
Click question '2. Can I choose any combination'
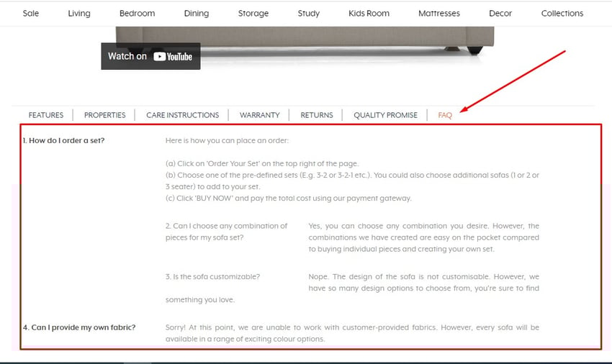pyautogui.click(x=226, y=232)
